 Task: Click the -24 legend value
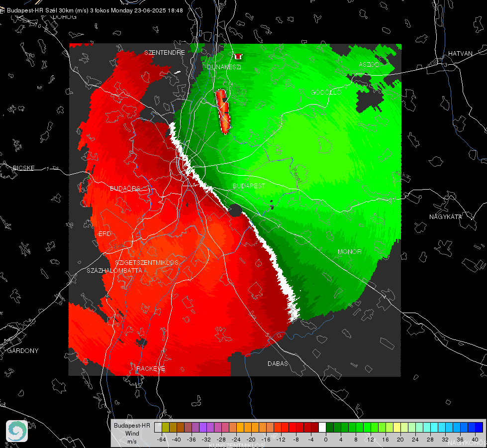pos(236,440)
